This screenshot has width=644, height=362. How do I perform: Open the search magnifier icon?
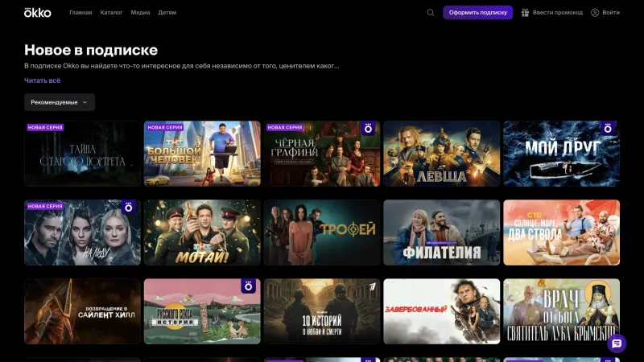pos(431,13)
